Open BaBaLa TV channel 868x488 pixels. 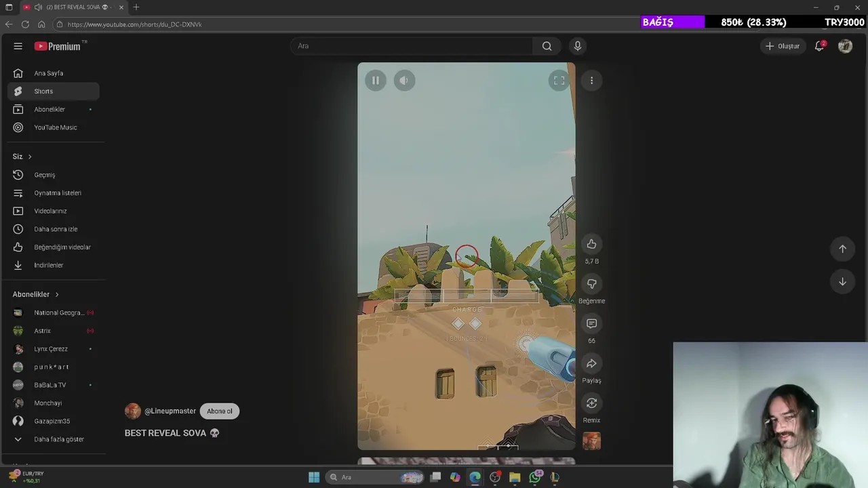(54, 385)
